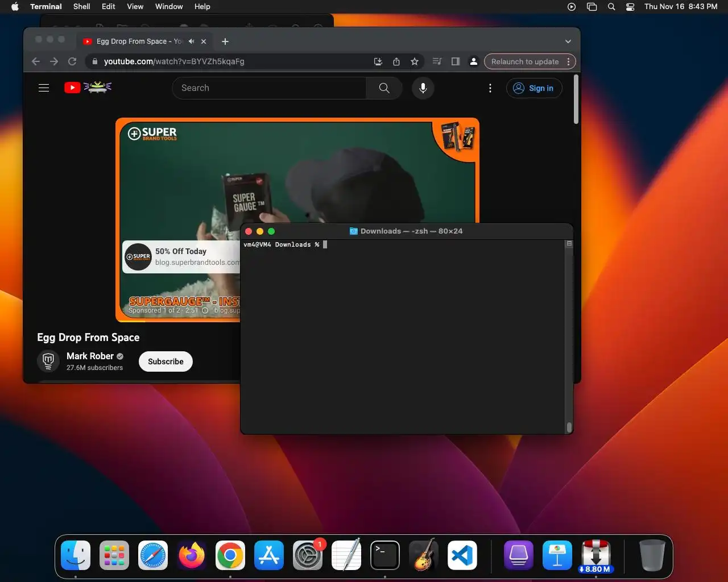
Task: Launch TextEdit from the Dock
Action: pyautogui.click(x=346, y=555)
